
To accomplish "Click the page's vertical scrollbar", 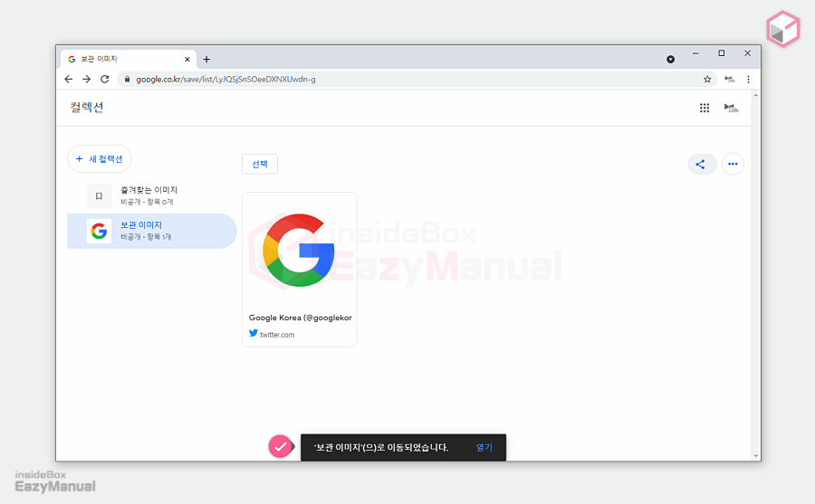I will (x=756, y=275).
